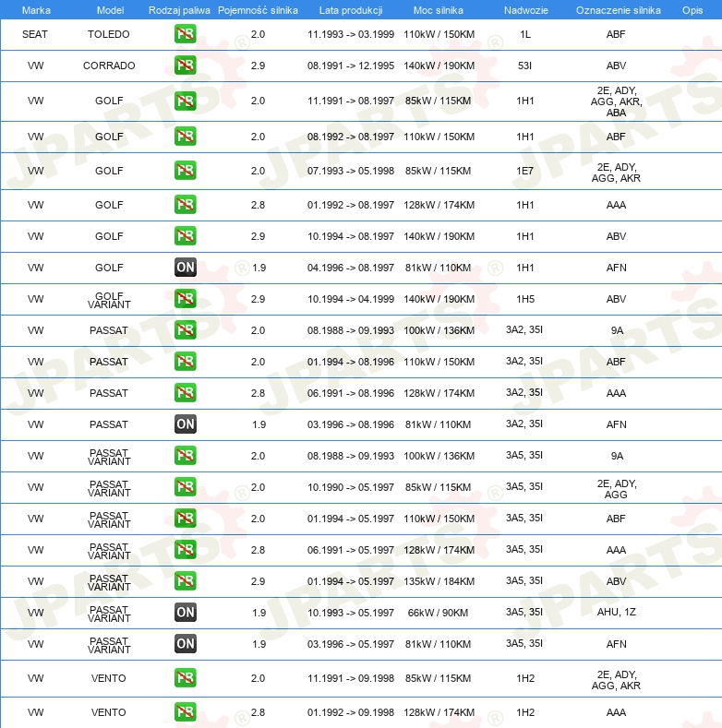Click the 1E7 body code cell
Image resolution: width=722 pixels, height=728 pixels.
click(525, 171)
